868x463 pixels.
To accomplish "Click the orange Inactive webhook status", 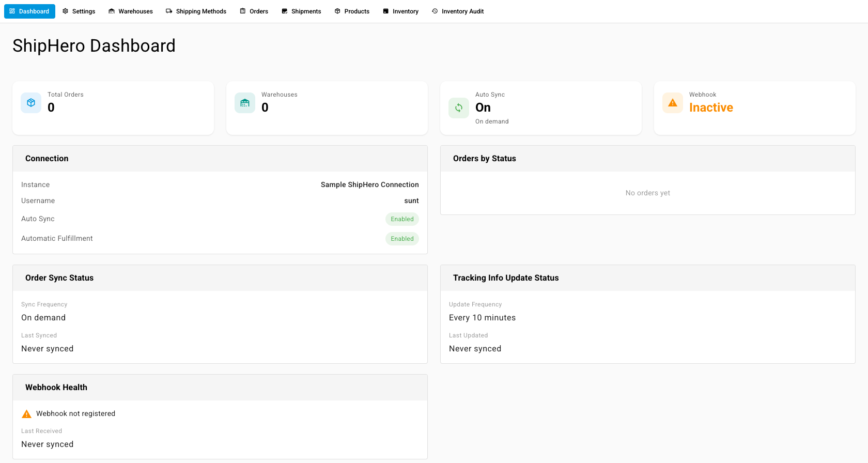I will click(711, 107).
